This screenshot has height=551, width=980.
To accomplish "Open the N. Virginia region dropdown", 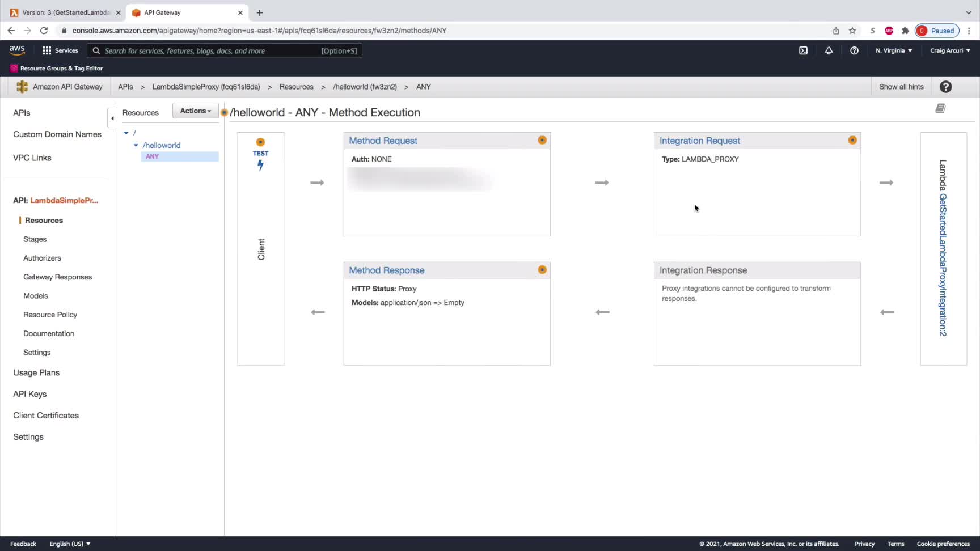I will coord(894,50).
